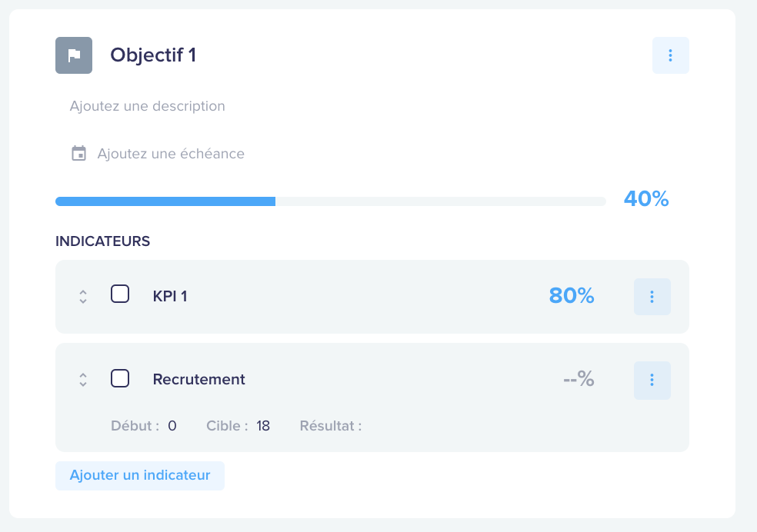Click the Cible value 18
This screenshot has height=532, width=757.
(x=263, y=426)
